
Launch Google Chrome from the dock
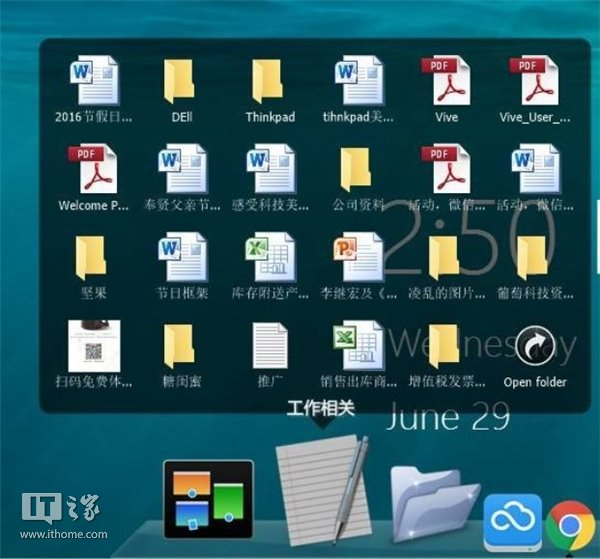click(571, 525)
